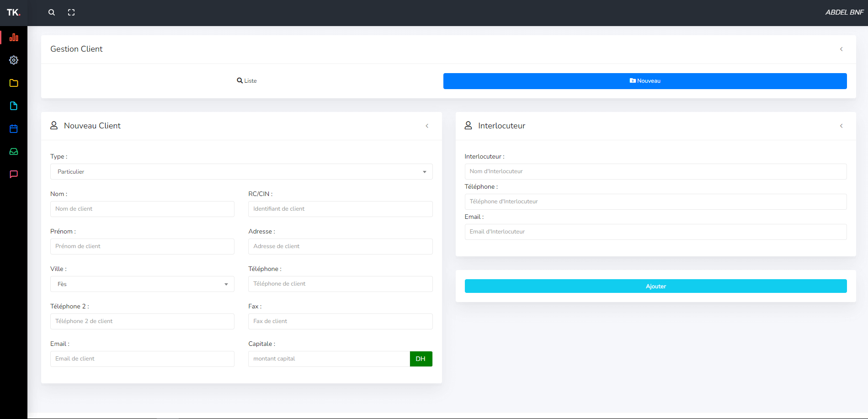The width and height of the screenshot is (868, 419).
Task: Focus the montant capital field
Action: (x=329, y=359)
